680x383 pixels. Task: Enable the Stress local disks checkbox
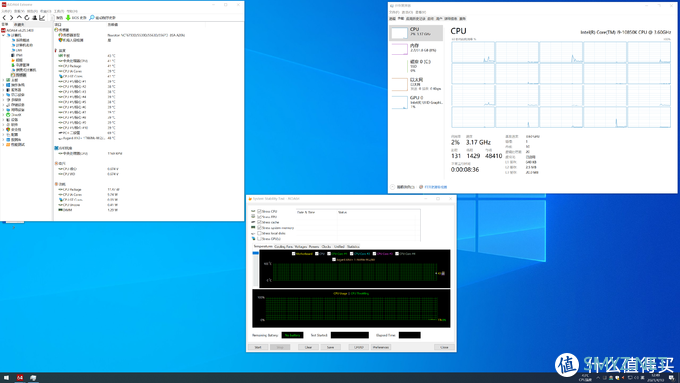click(x=259, y=233)
